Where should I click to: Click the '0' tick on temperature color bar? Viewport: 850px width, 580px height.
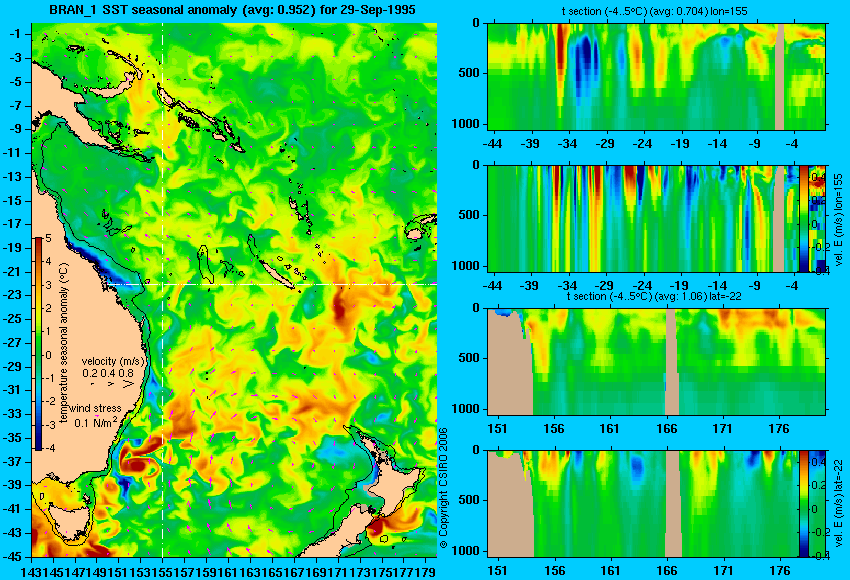coord(48,355)
